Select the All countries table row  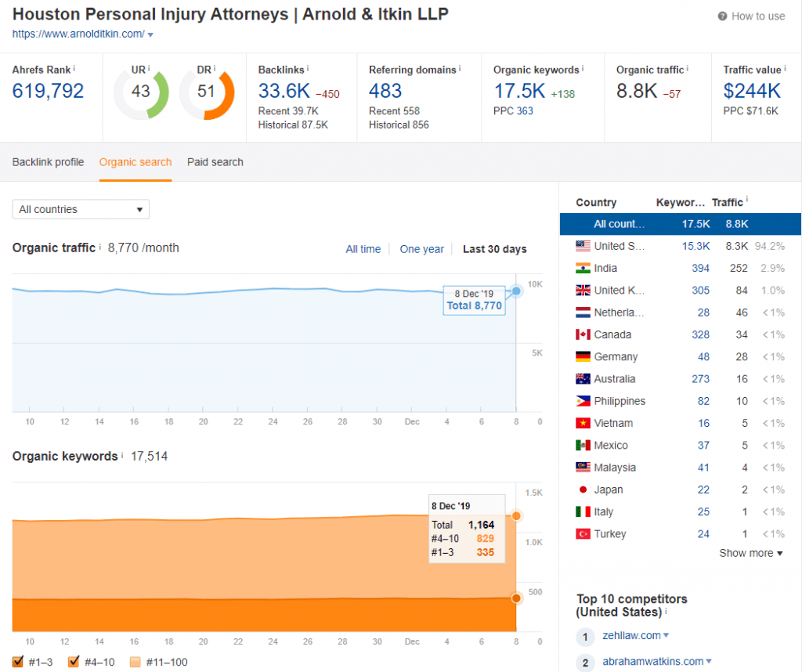click(681, 224)
